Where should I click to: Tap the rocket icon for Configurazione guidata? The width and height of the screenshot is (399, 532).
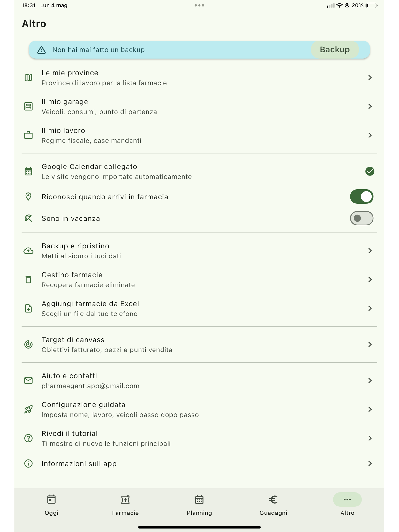point(28,409)
